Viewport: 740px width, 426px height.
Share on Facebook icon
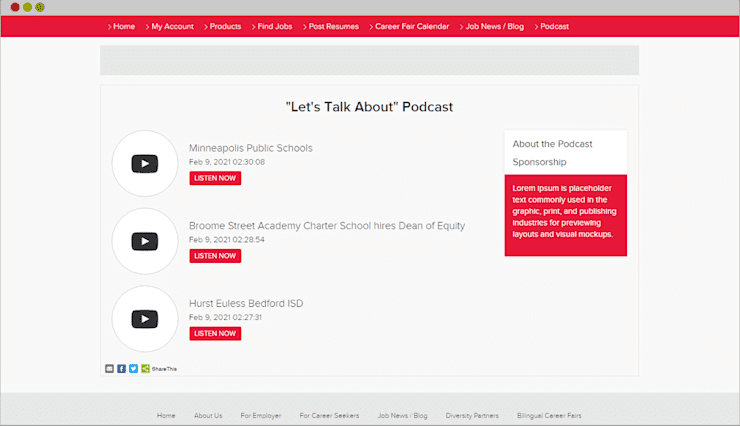pyautogui.click(x=121, y=368)
